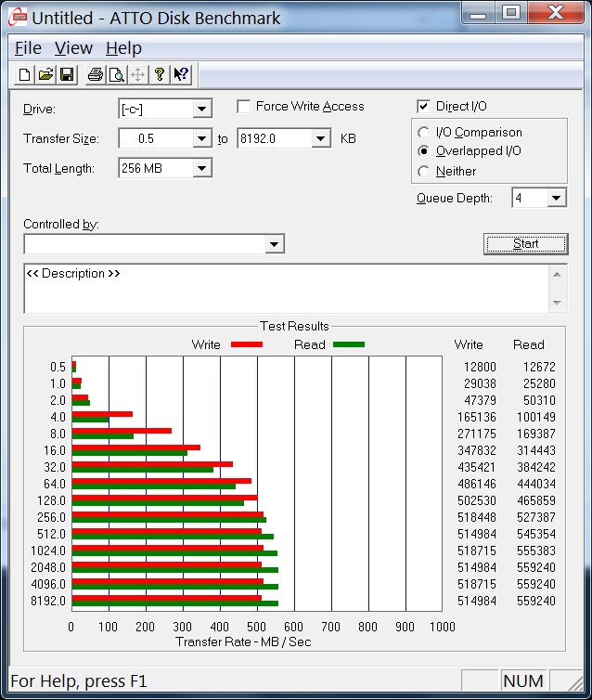Click the About question mark icon
This screenshot has height=700, width=592.
click(159, 74)
